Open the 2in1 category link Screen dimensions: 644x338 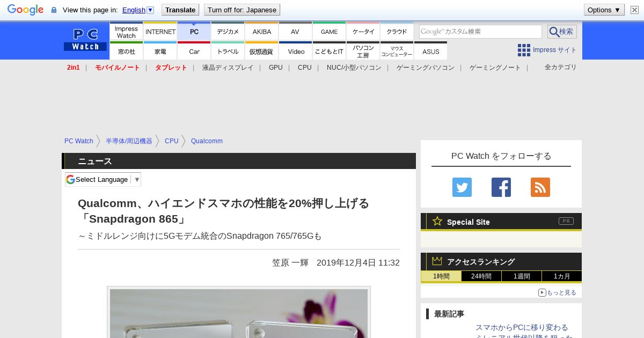pos(74,68)
